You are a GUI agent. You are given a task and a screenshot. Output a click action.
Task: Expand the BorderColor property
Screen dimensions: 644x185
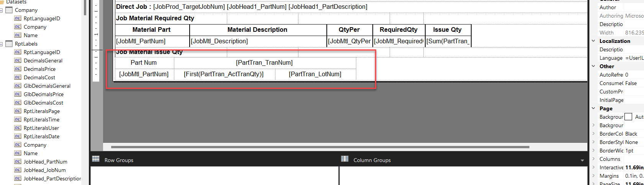click(x=593, y=134)
